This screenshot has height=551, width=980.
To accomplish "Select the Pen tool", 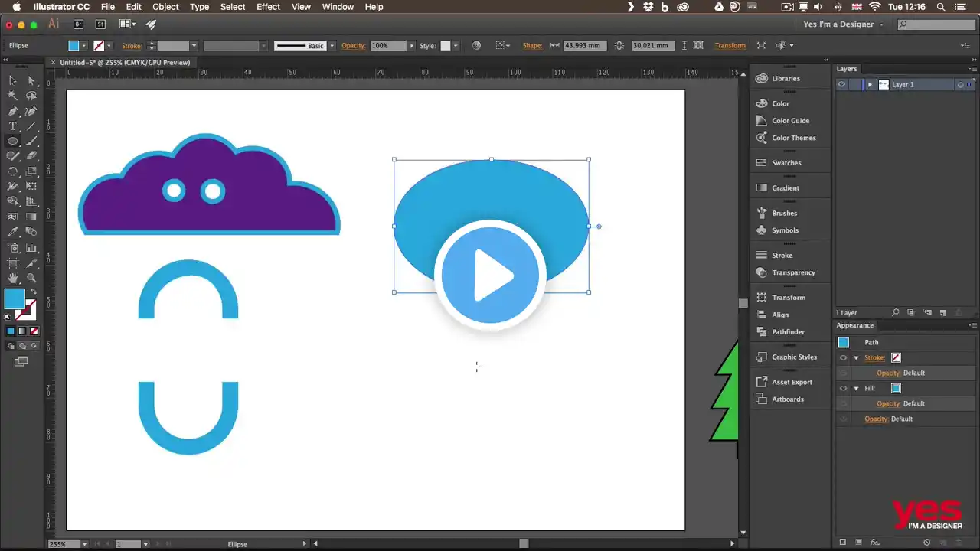I will [13, 111].
